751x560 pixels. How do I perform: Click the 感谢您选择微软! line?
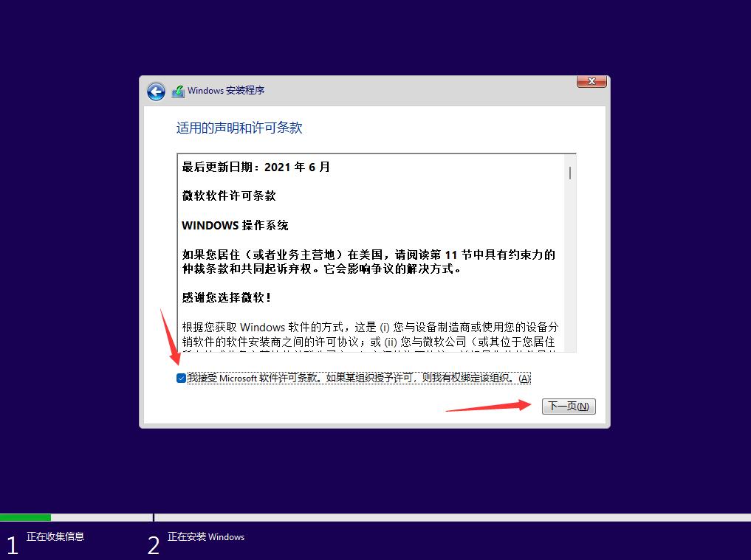[227, 297]
